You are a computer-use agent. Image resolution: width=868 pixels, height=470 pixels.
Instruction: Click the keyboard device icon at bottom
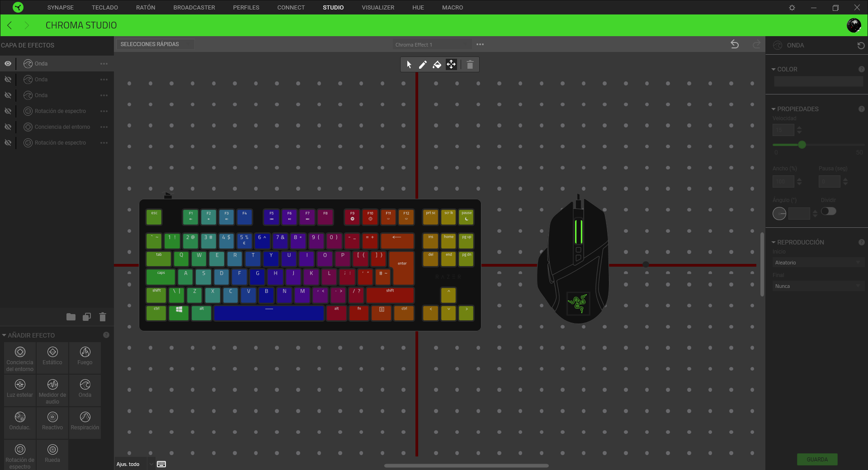click(x=161, y=464)
